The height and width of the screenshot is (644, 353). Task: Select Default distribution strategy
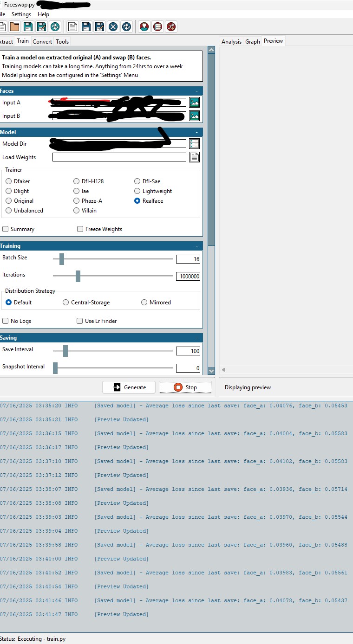click(19, 303)
